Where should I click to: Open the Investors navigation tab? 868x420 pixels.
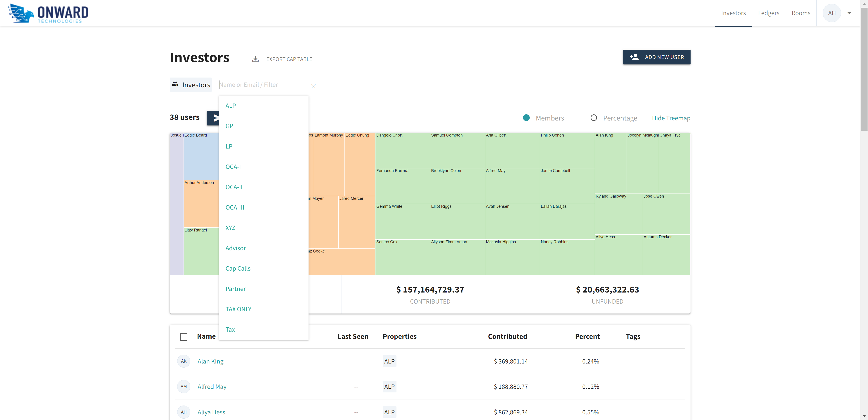[x=733, y=13]
